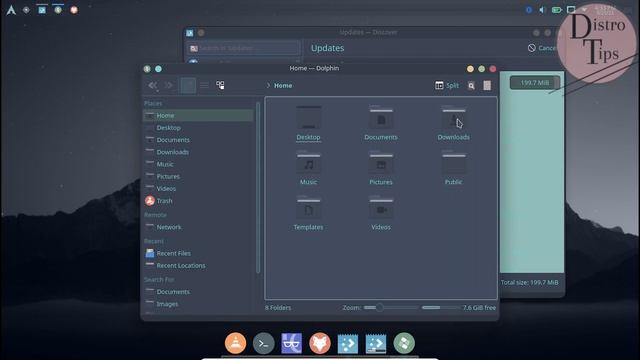
Task: Select the Templates folder icon
Action: click(309, 208)
